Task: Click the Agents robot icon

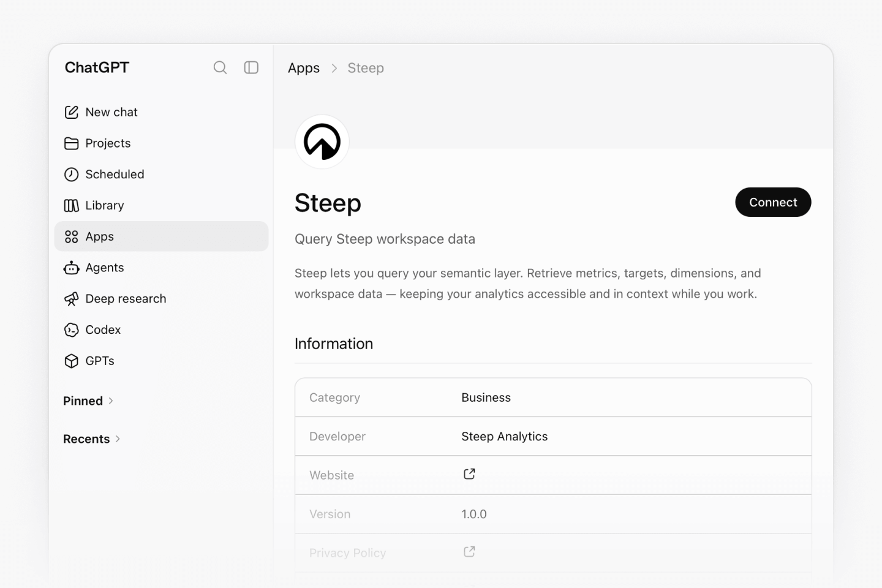Action: click(x=72, y=268)
